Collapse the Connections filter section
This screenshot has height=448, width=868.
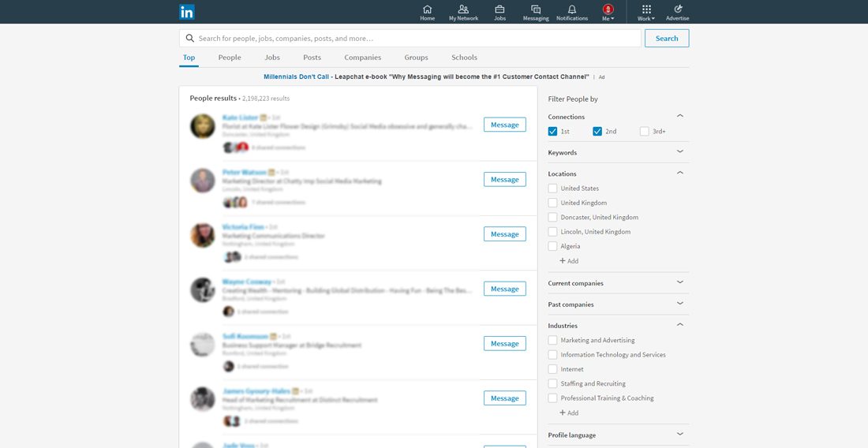(x=680, y=116)
